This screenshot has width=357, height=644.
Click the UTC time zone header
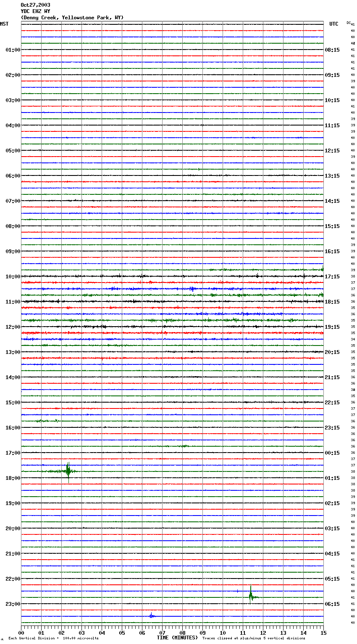pos(334,24)
